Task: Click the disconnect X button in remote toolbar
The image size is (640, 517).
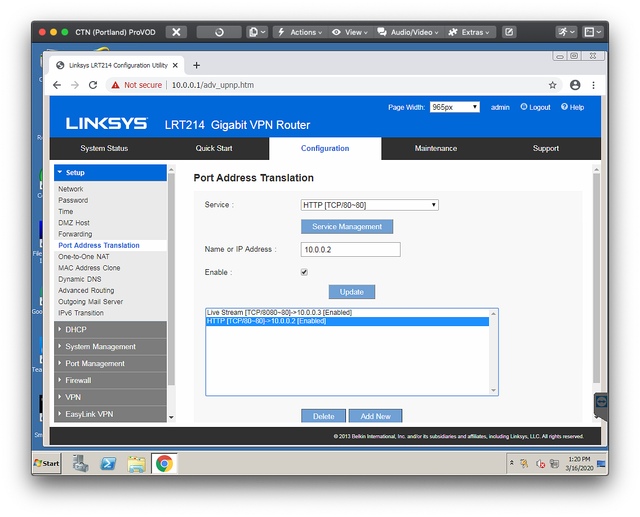Action: [176, 32]
